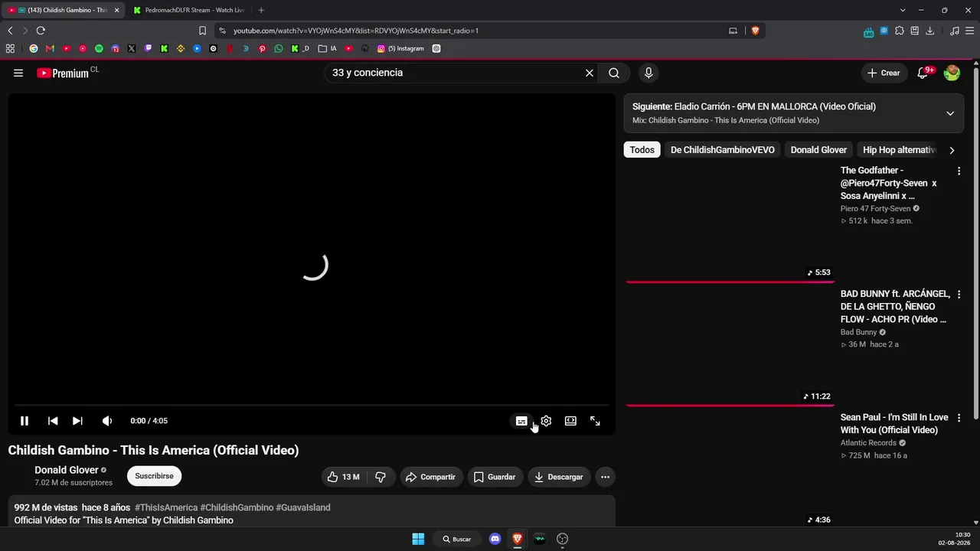Viewport: 980px width, 551px height.
Task: Start voice search with microphone
Action: click(648, 73)
